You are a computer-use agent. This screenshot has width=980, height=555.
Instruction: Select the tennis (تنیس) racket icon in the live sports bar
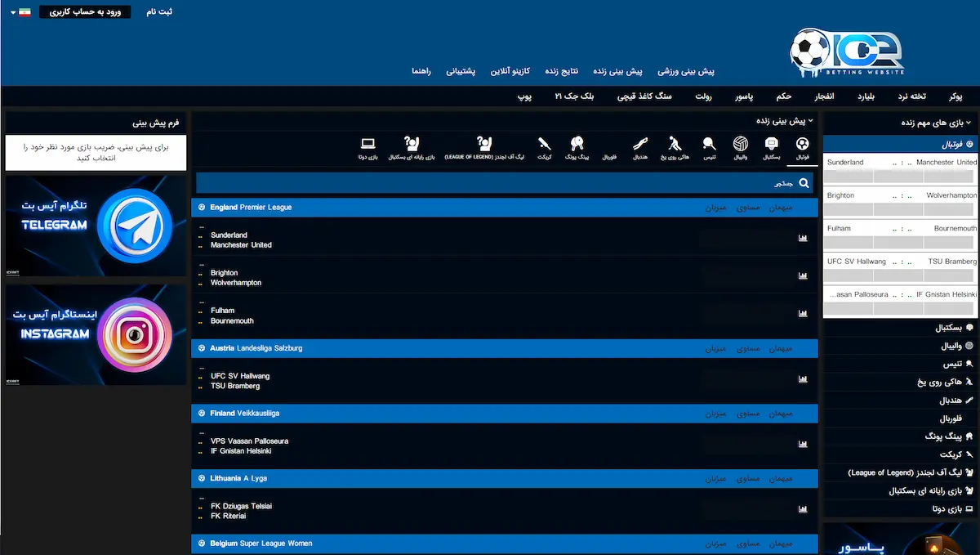click(x=709, y=144)
